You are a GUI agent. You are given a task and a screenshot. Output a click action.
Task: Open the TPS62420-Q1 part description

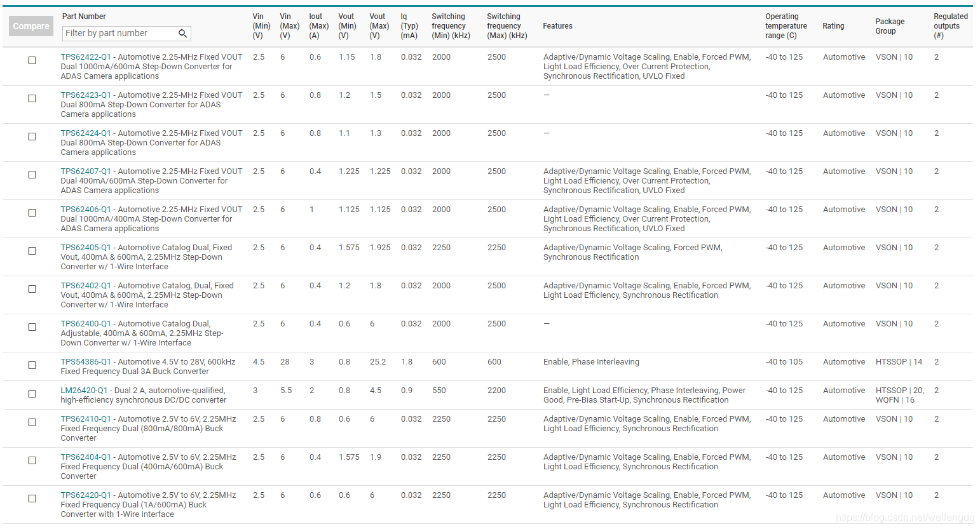click(x=148, y=505)
